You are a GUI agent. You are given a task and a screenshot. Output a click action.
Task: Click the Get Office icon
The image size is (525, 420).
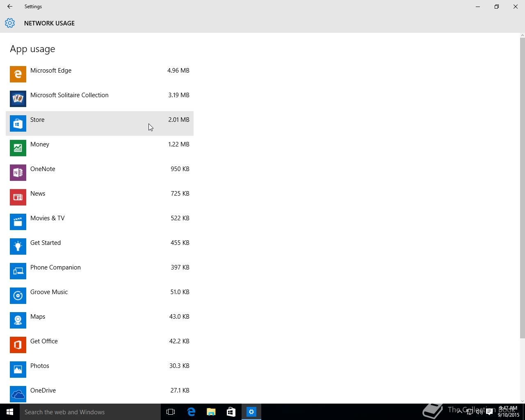tap(18, 345)
